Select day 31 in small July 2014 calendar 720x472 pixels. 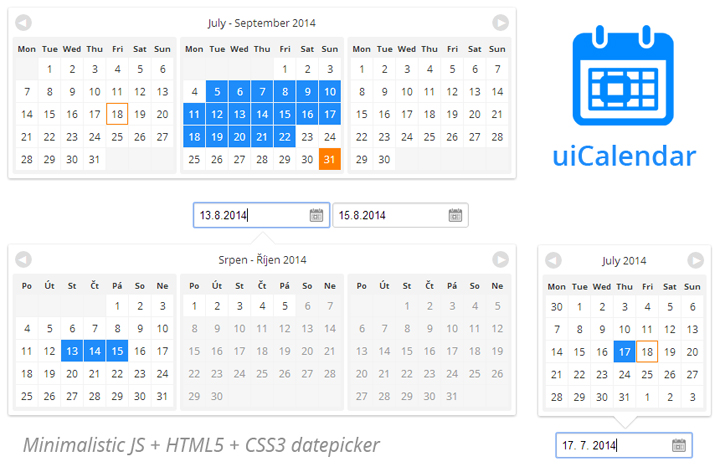tap(624, 397)
